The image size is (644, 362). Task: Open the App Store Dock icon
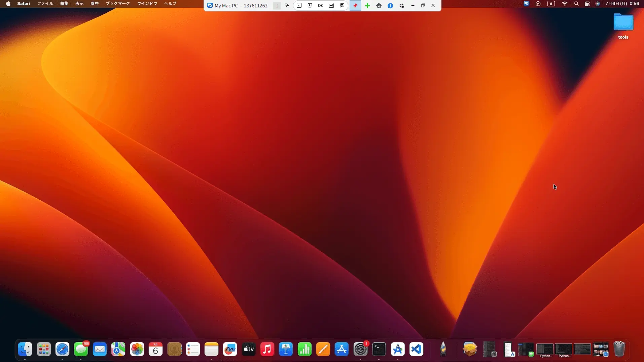[342, 350]
